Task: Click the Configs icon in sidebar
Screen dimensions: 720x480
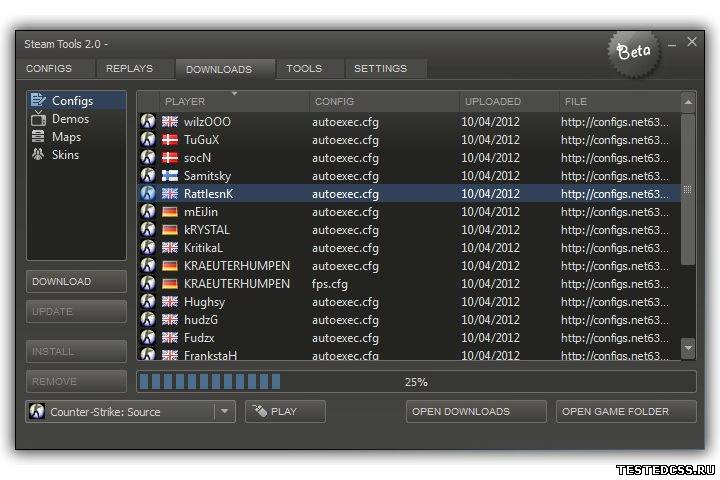Action: coord(38,100)
